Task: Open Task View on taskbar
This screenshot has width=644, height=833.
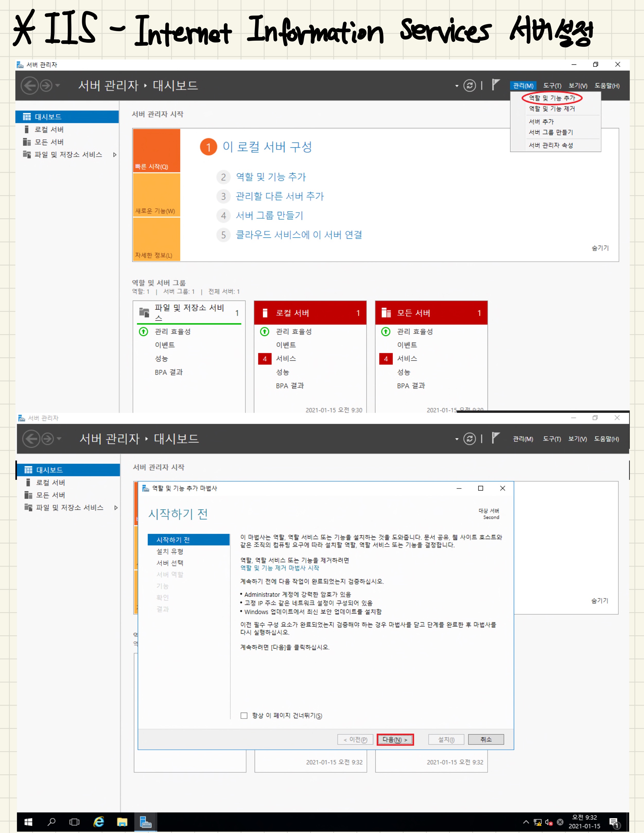Action: point(74,822)
